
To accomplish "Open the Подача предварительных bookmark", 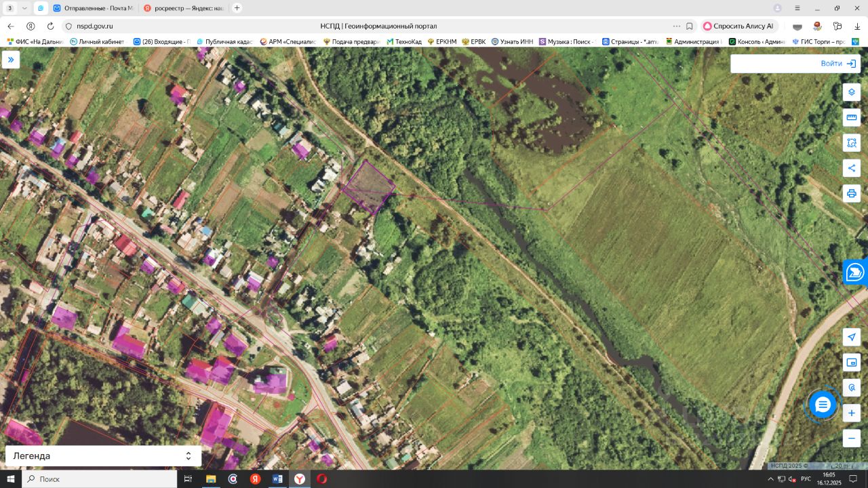I will 351,41.
